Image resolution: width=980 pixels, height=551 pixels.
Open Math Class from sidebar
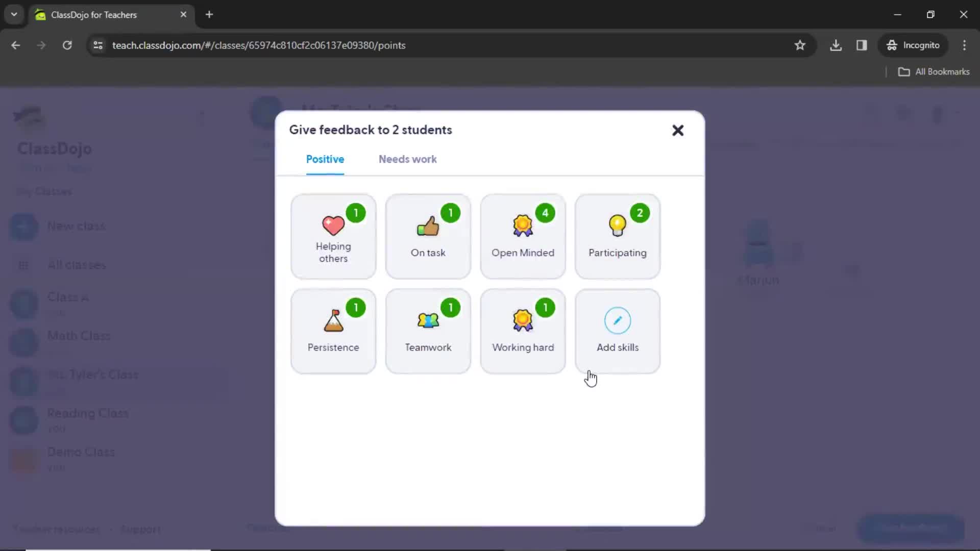point(78,335)
